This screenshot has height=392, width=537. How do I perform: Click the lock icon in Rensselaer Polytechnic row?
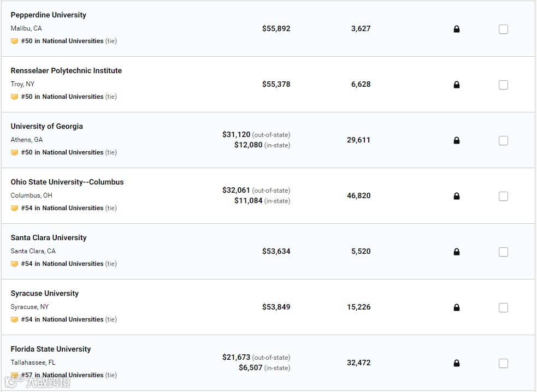click(x=457, y=85)
